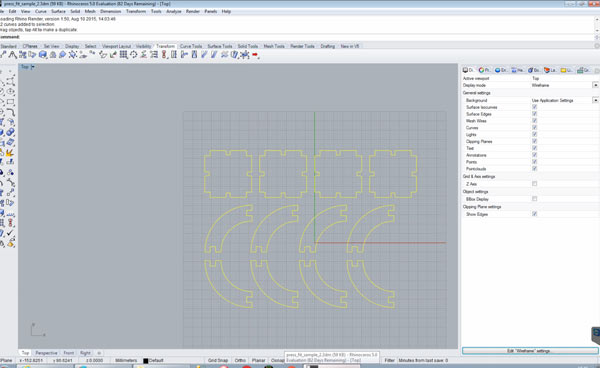Select the Ellipse tool in the left sidebar
Image resolution: width=600 pixels, height=368 pixels.
(x=10, y=91)
